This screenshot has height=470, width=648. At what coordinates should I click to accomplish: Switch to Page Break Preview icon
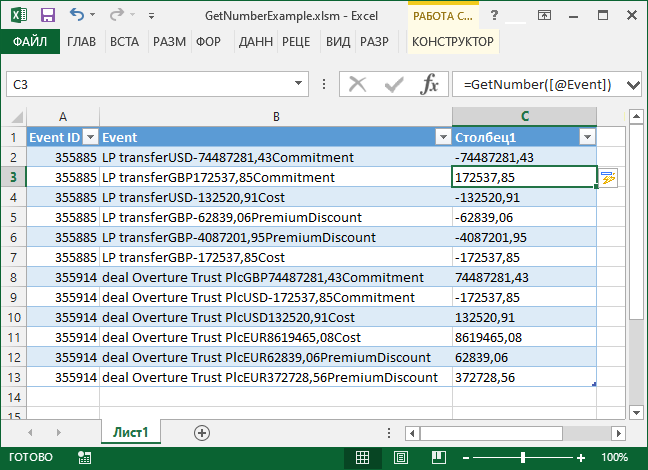pyautogui.click(x=438, y=457)
